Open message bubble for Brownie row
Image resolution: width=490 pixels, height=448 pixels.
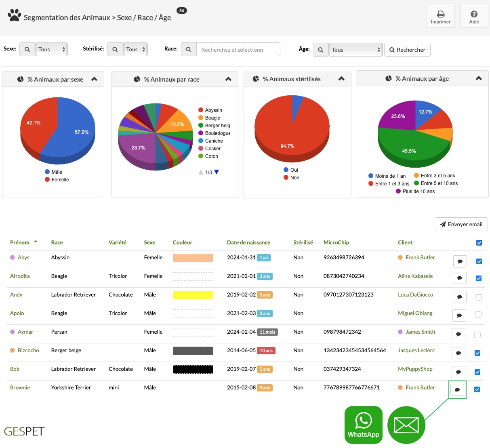point(457,390)
